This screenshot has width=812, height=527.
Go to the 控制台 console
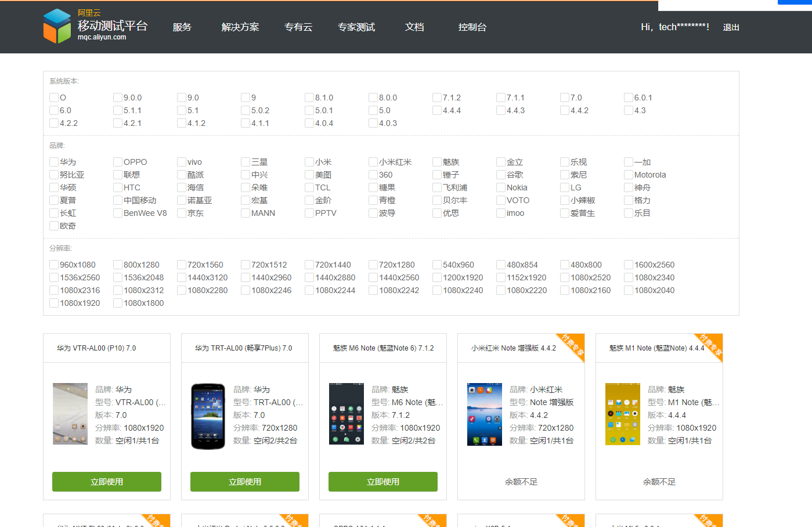pos(472,27)
